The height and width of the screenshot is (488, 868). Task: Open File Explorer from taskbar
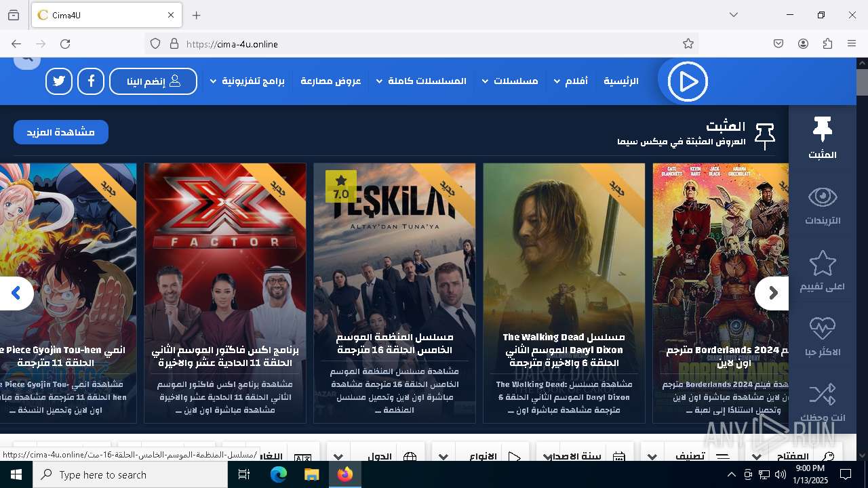tap(311, 474)
